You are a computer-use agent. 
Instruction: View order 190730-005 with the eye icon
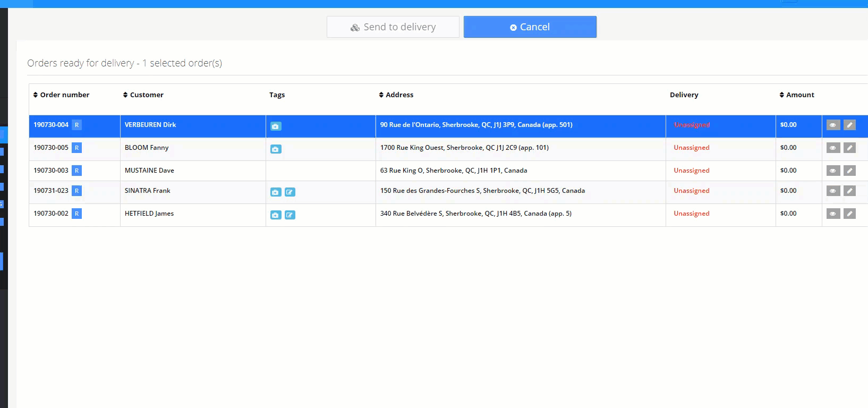833,148
